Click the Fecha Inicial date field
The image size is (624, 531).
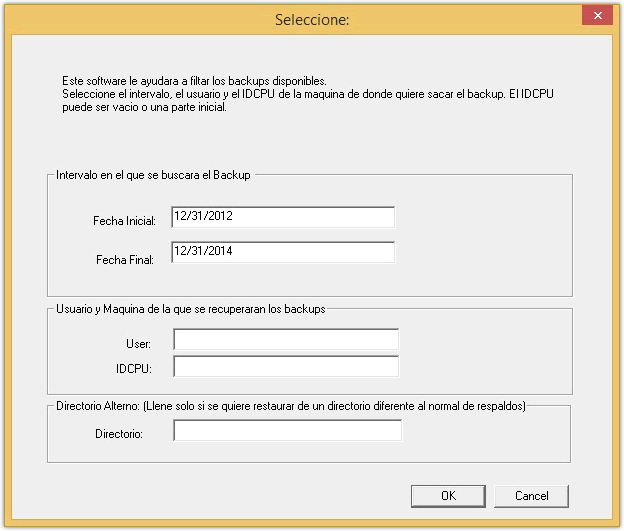(283, 217)
